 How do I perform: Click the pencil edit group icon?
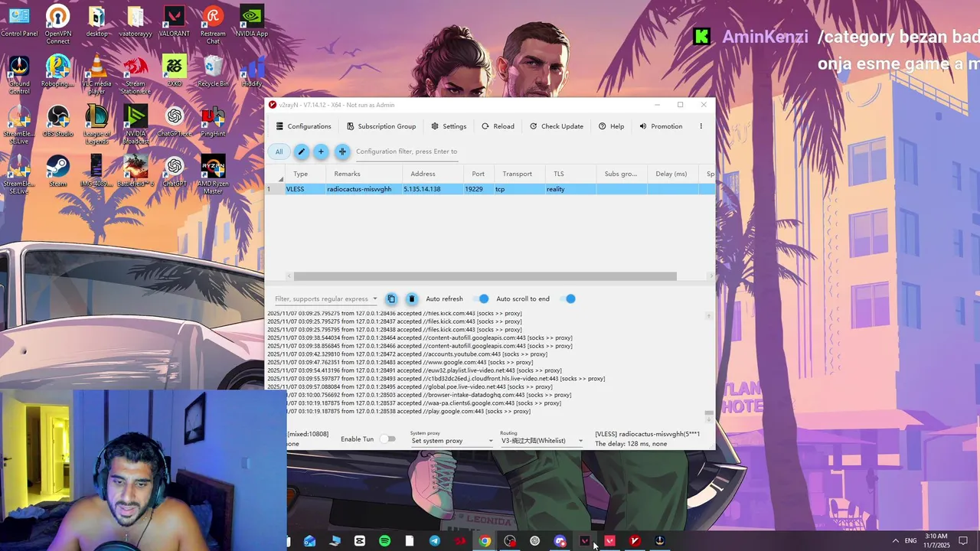coord(301,152)
